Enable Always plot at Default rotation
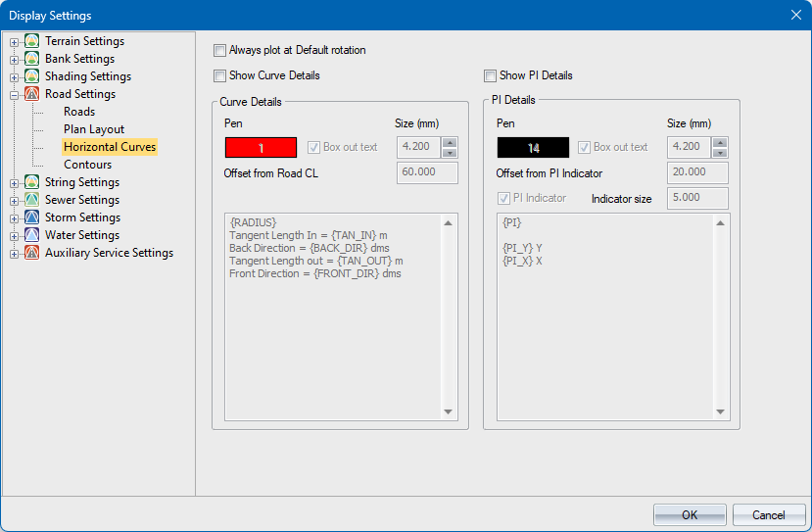The height and width of the screenshot is (532, 812). (220, 50)
